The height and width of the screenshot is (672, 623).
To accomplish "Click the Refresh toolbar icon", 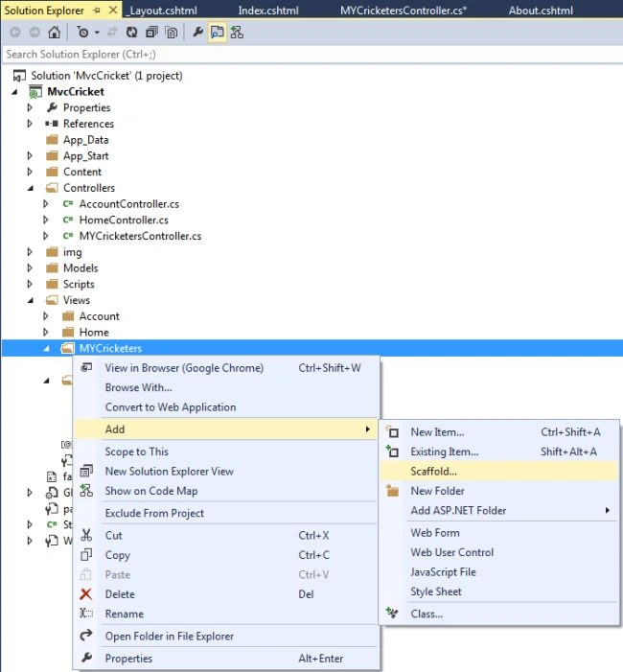I will coord(132,33).
